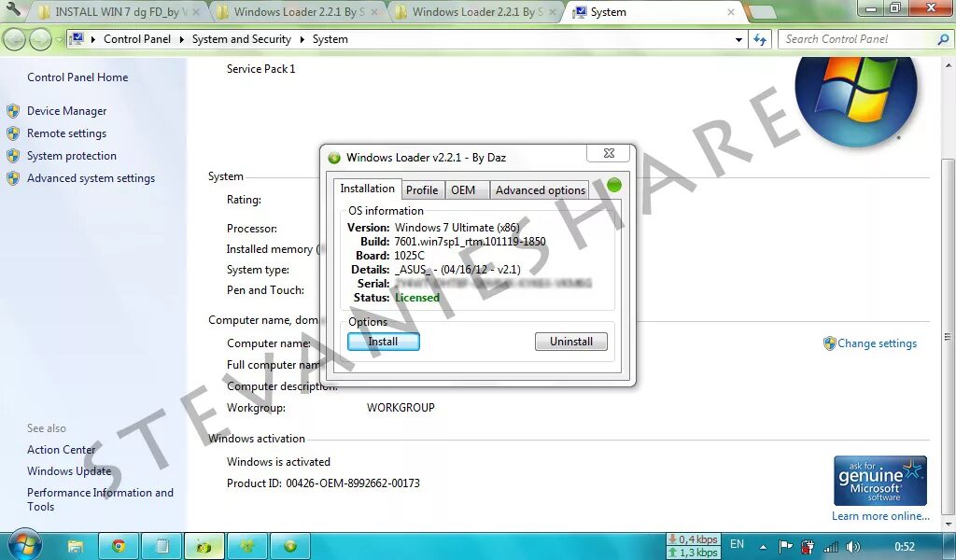This screenshot has height=560, width=956.
Task: Click the shield icon beside System protection
Action: 13,156
